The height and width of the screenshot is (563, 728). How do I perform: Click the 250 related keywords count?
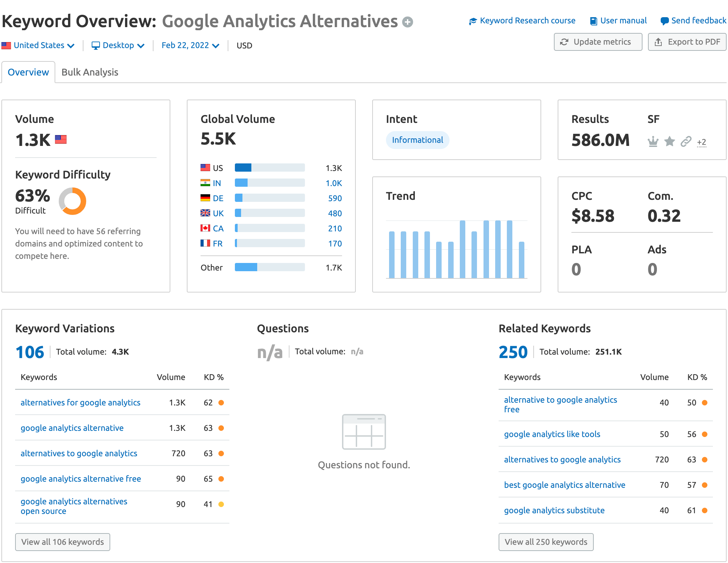513,352
